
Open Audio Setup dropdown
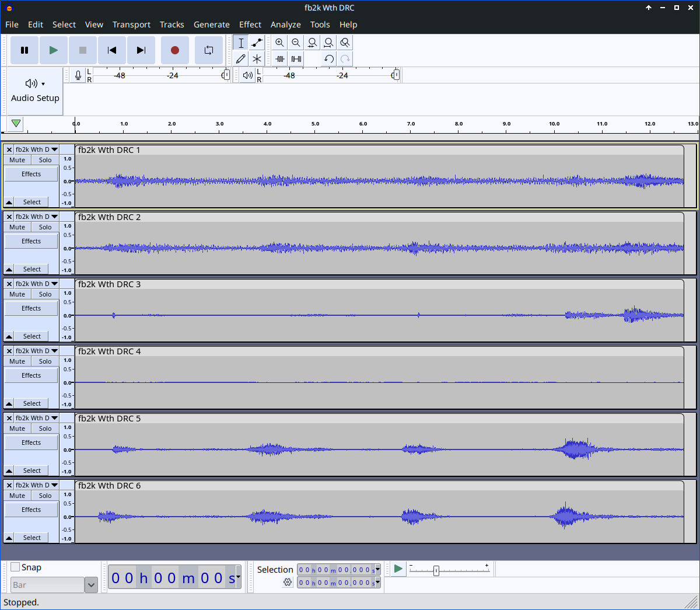point(35,90)
